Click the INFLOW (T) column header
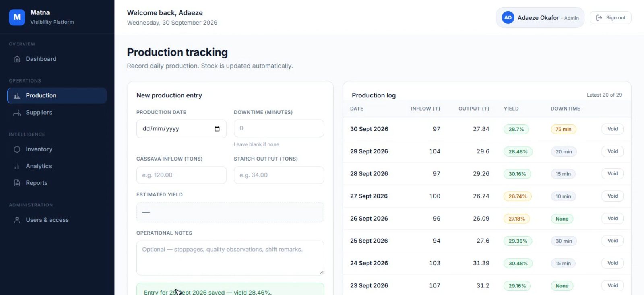 (x=425, y=109)
